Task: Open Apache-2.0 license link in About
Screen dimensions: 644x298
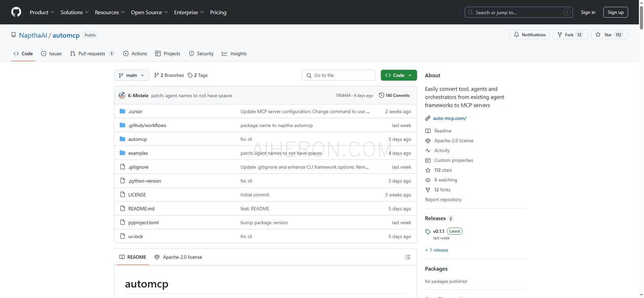Action: [454, 141]
